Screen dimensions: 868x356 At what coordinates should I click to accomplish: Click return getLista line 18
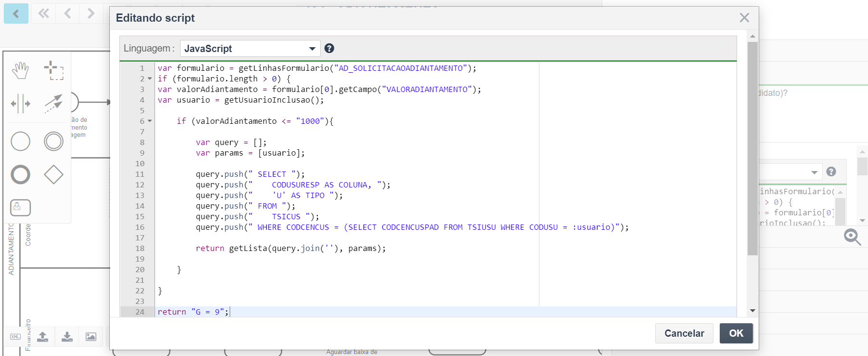coord(291,248)
